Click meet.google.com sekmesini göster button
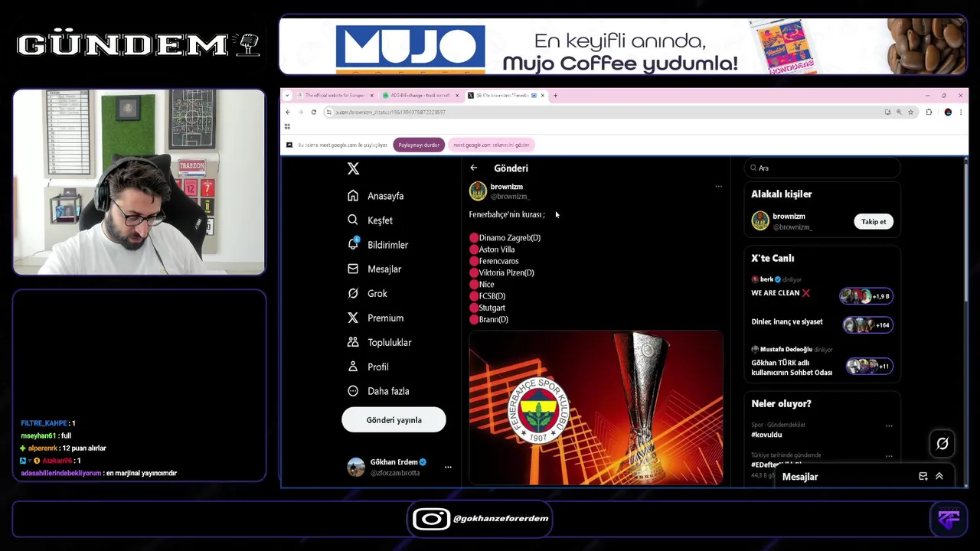Image resolution: width=980 pixels, height=551 pixels. (x=491, y=145)
